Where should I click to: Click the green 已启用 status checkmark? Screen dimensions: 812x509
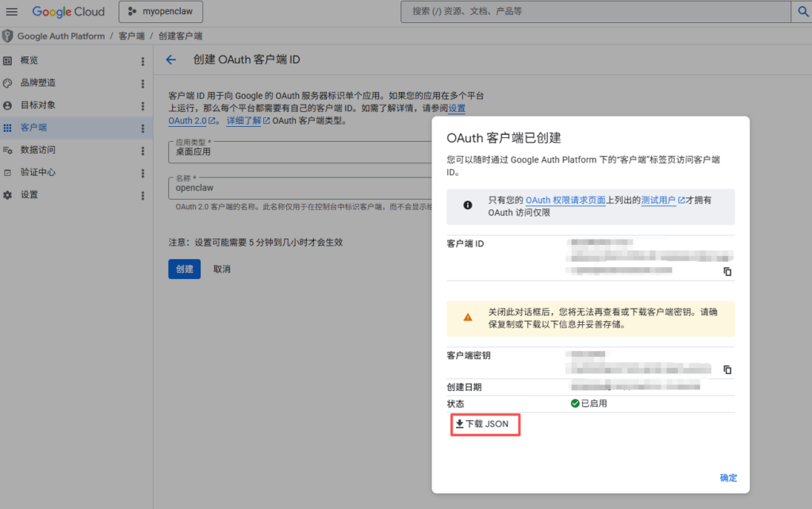(575, 404)
